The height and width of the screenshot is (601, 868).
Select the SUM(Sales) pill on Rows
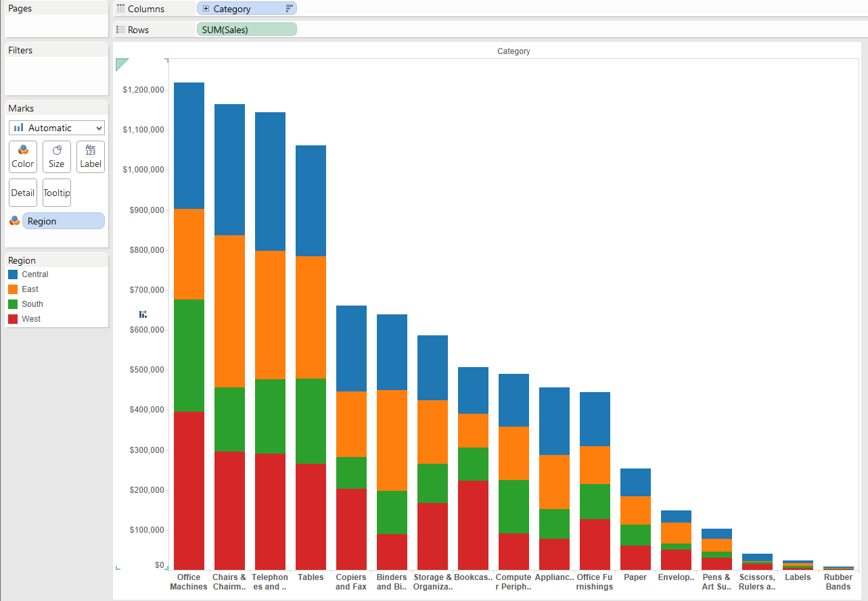click(246, 30)
